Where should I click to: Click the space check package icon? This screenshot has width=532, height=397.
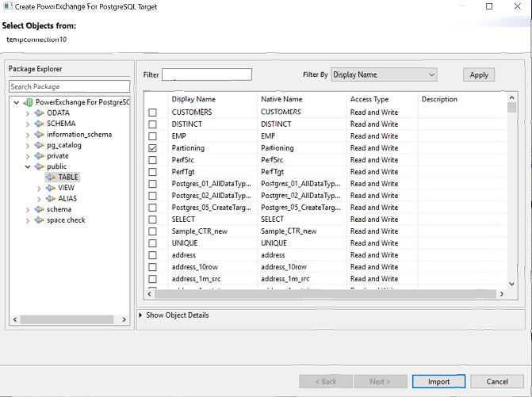pos(40,220)
